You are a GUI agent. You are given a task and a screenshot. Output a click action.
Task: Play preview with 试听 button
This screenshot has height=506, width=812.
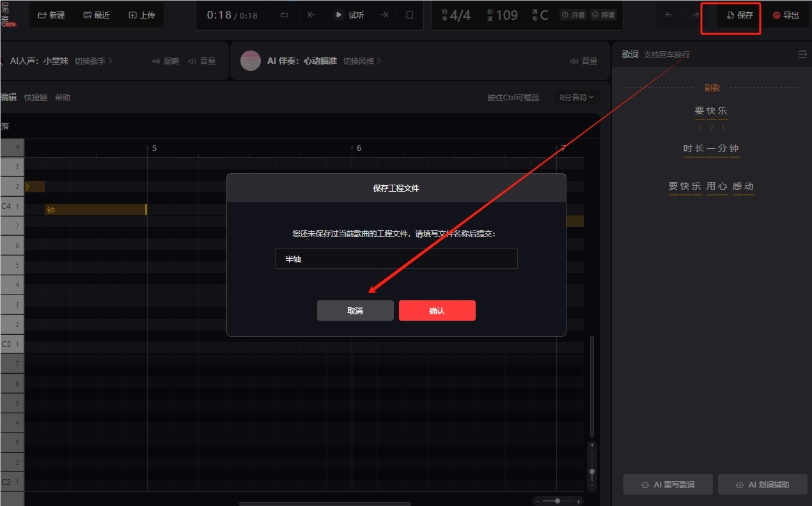[349, 15]
